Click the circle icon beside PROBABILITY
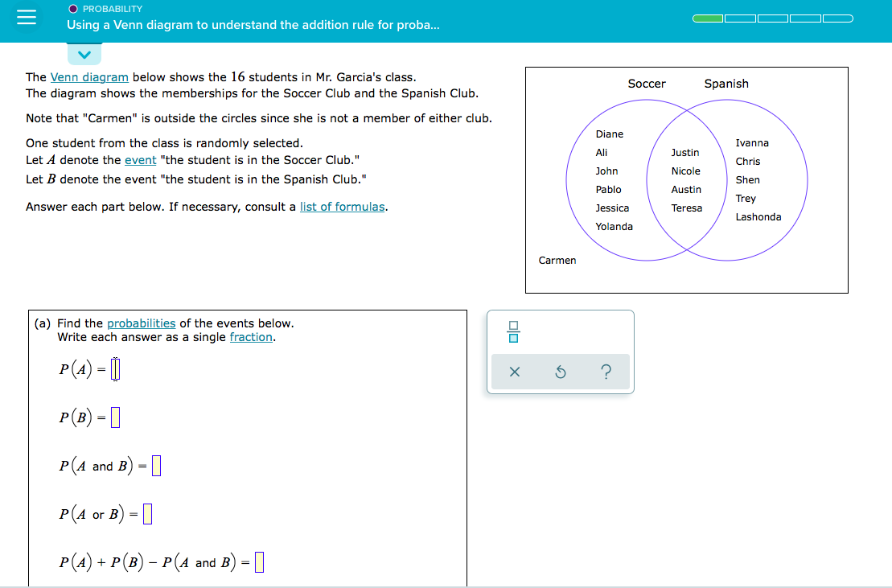 point(72,9)
